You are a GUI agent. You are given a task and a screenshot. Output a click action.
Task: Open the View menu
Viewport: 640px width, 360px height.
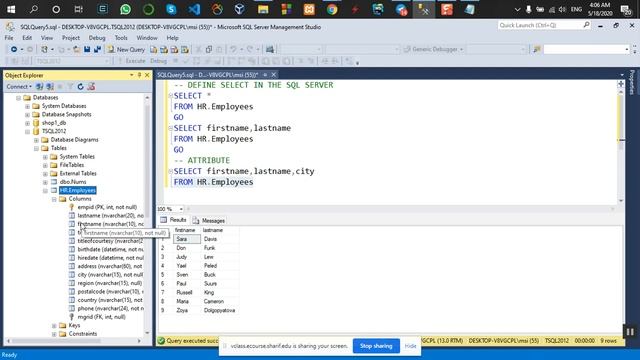click(x=47, y=38)
